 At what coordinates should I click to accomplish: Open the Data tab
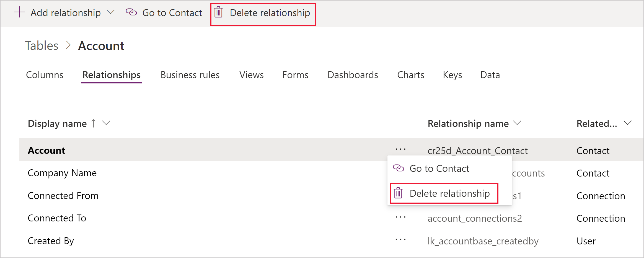click(490, 75)
